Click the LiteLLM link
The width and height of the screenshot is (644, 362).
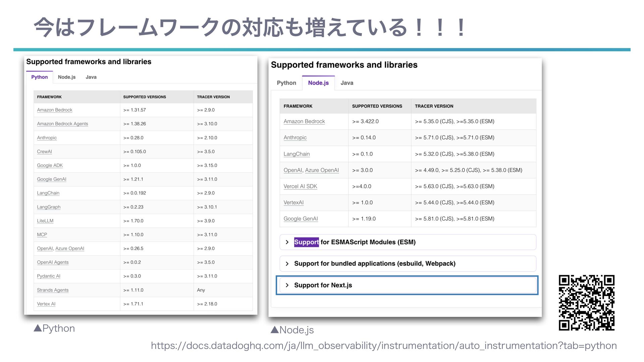coord(45,221)
